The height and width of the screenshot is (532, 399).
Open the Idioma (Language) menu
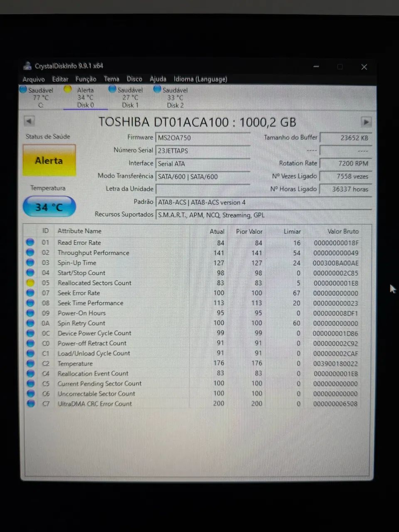(200, 79)
